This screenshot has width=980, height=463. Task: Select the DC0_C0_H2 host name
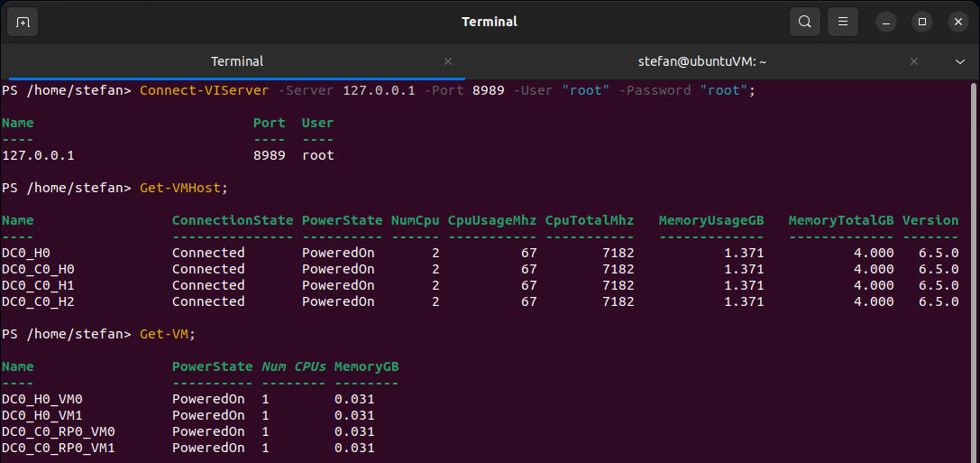tap(38, 301)
